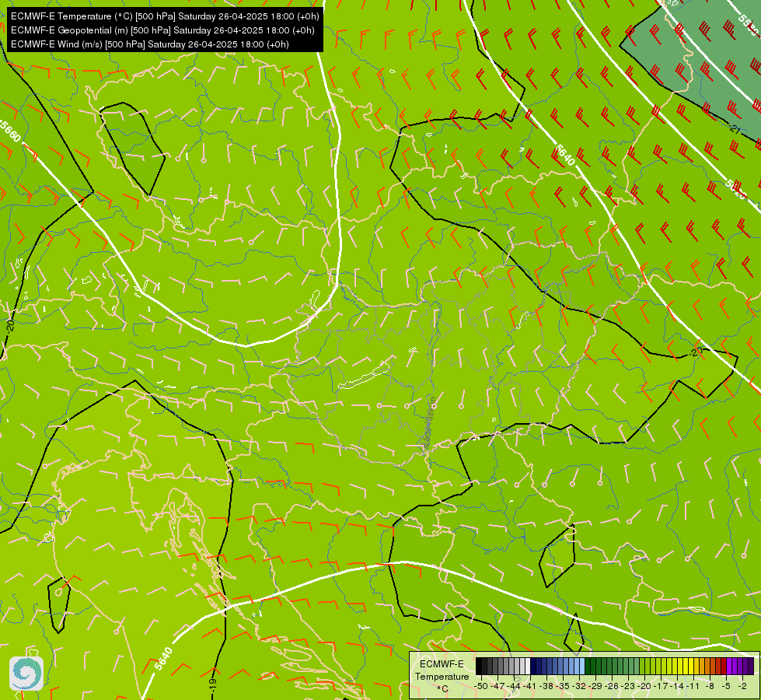Click the -5 value on the legend scale

coord(726,686)
